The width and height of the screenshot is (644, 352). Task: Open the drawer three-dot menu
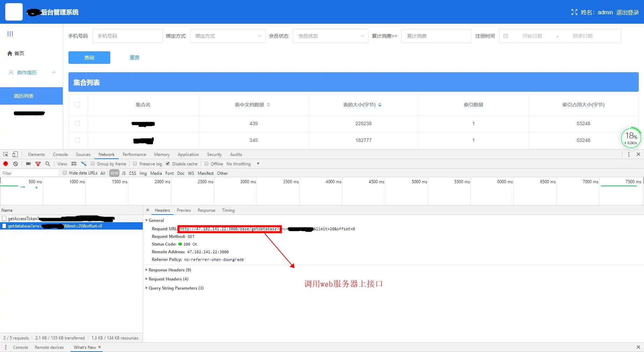[x=6, y=347]
